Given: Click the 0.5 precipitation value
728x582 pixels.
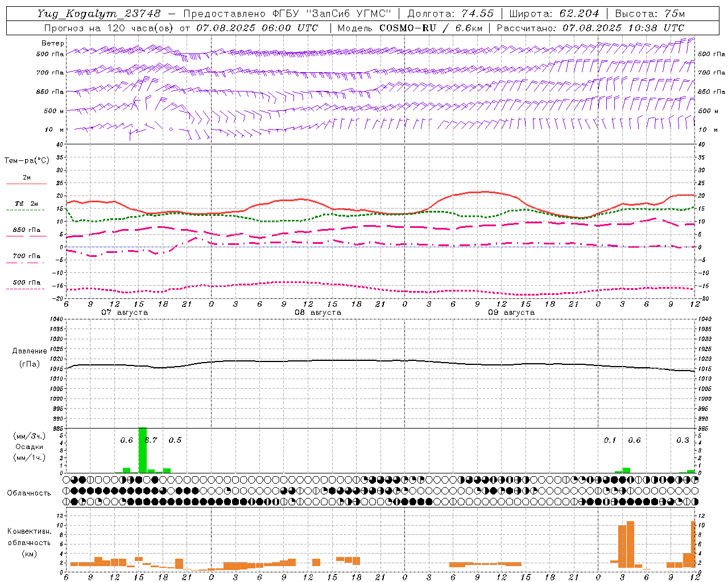Looking at the screenshot, I should point(175,440).
